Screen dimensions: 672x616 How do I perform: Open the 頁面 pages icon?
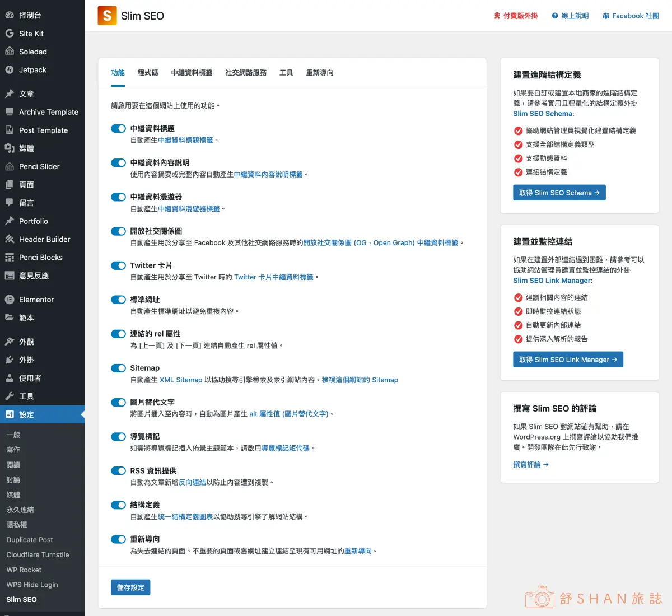pos(10,185)
